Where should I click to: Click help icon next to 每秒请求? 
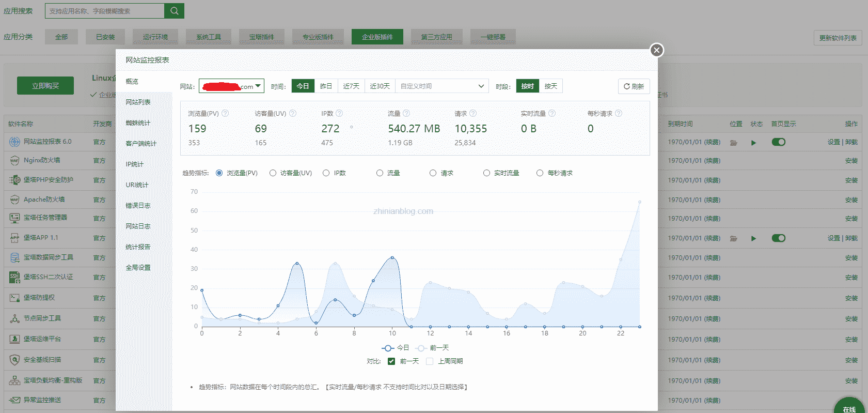click(x=619, y=113)
